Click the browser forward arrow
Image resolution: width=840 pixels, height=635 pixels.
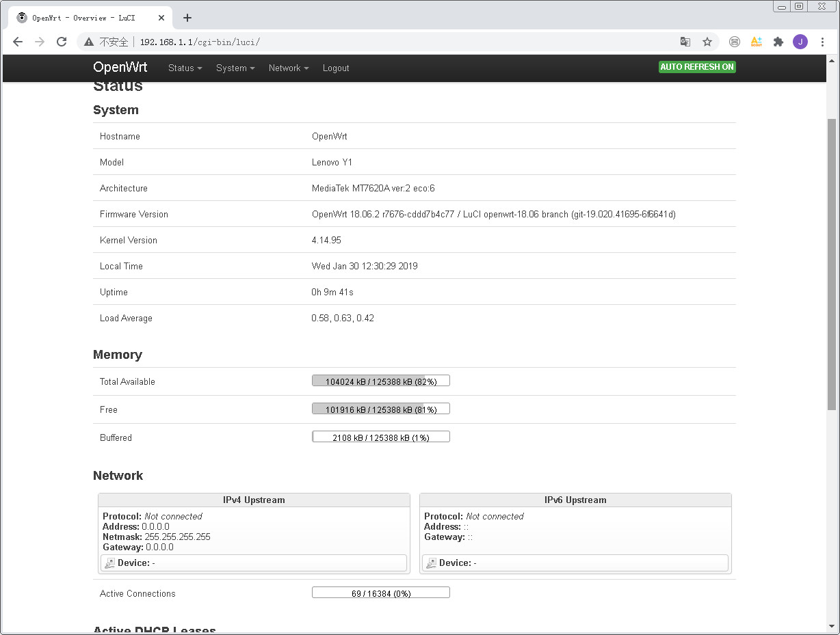(x=40, y=42)
